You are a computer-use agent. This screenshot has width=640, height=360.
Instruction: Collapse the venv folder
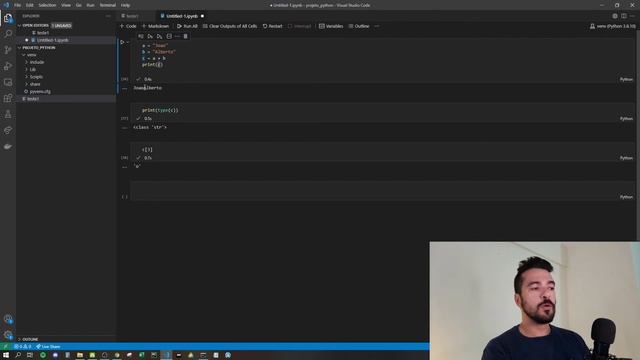pyautogui.click(x=31, y=55)
